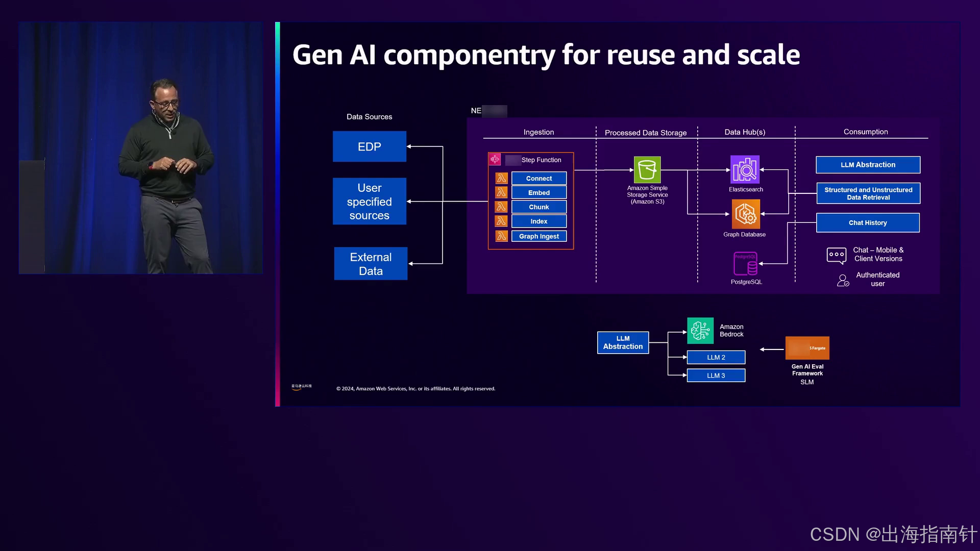
Task: Click the Lambda icon beside Connect
Action: pyautogui.click(x=501, y=178)
